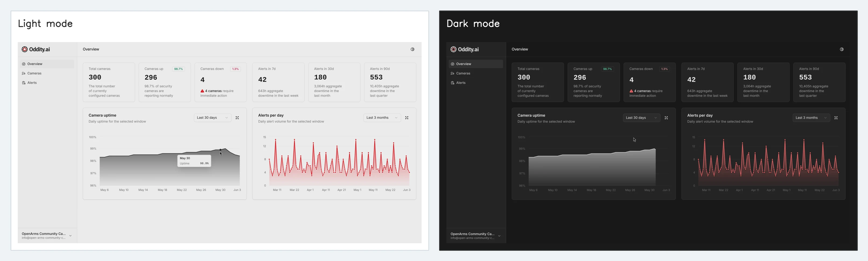Expand OpenArms Community account switcher, dark mode
Viewport: 868px width, 261px height.
[x=476, y=236]
